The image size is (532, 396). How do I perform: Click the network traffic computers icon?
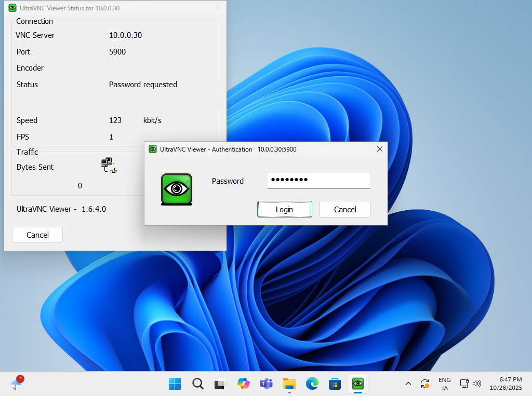click(109, 165)
